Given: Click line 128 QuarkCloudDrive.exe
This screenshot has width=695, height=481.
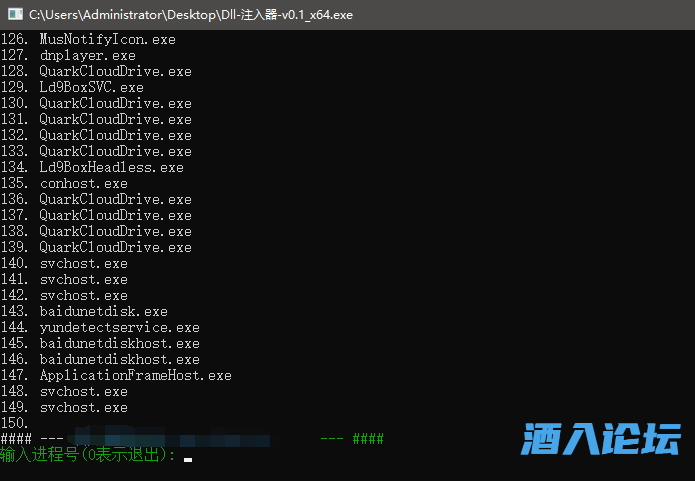Looking at the screenshot, I should pos(115,71).
